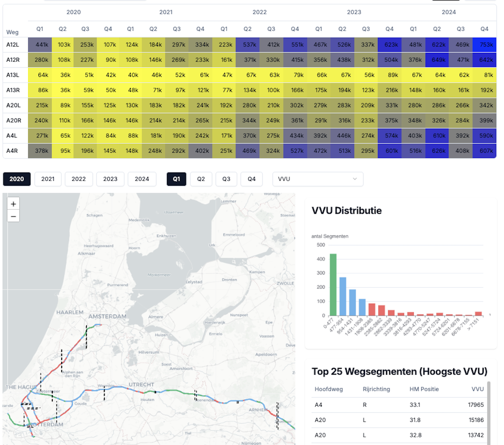This screenshot has height=445, width=504.
Task: Switch to the Q2 quarter
Action: pyautogui.click(x=201, y=179)
